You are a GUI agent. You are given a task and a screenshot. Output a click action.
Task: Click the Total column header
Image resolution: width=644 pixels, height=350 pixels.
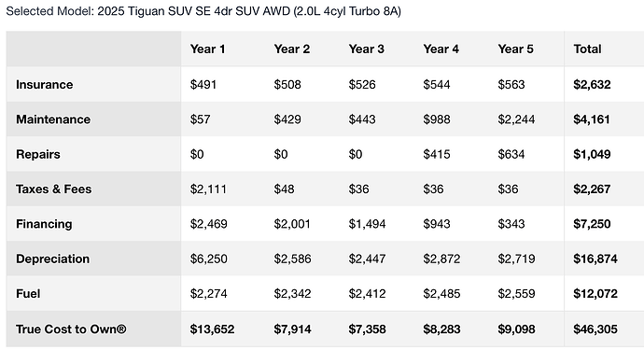pos(587,49)
